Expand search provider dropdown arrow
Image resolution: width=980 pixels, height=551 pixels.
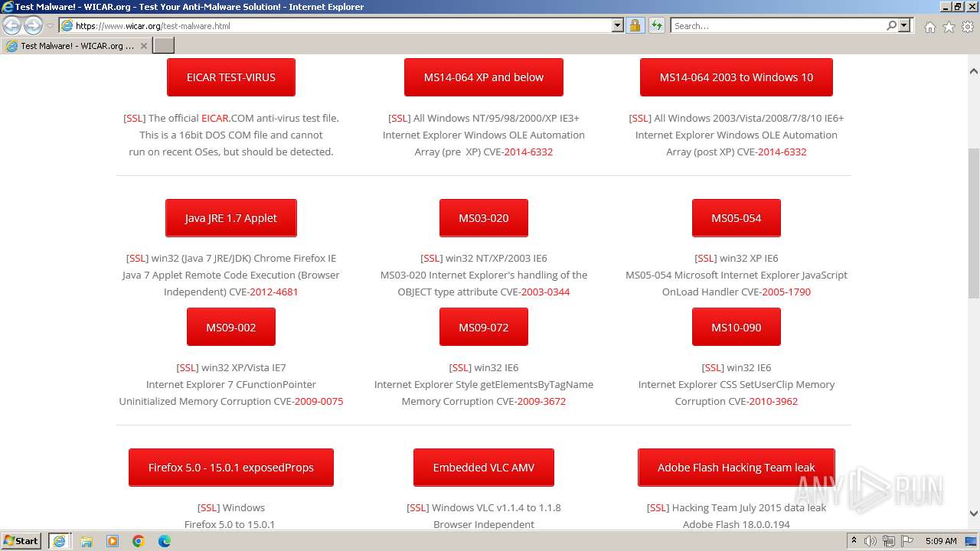pyautogui.click(x=904, y=25)
